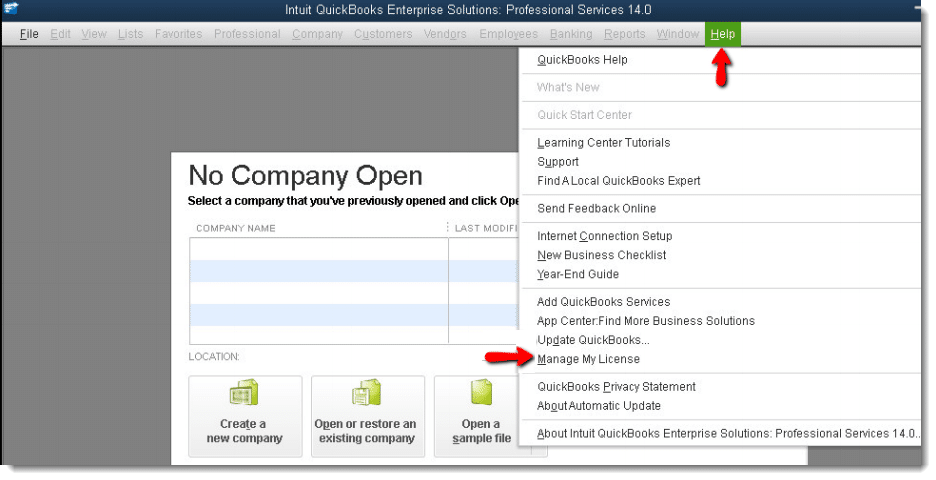
Task: Open the Edit menu
Action: pyautogui.click(x=60, y=34)
